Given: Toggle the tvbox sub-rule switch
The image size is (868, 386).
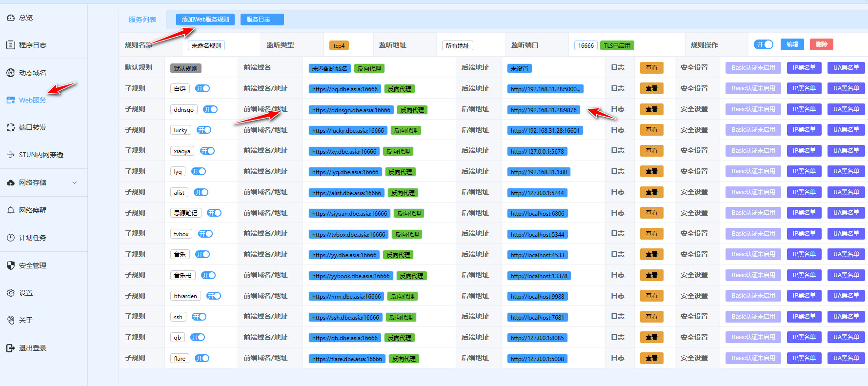Looking at the screenshot, I should click(x=205, y=234).
